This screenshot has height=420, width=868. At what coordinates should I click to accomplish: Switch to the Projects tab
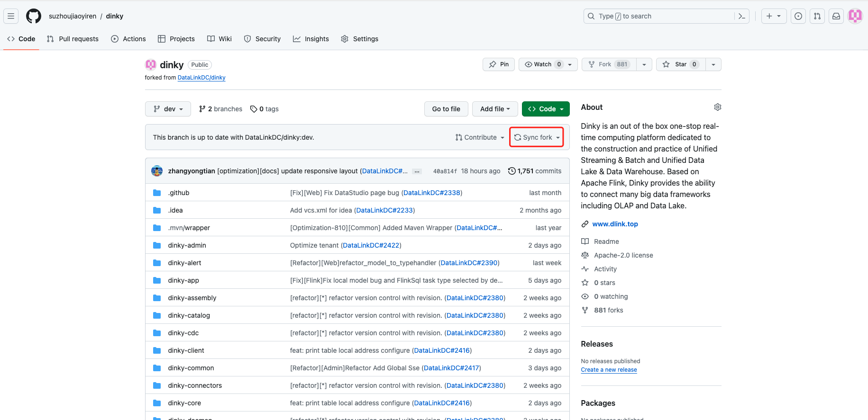click(x=176, y=39)
